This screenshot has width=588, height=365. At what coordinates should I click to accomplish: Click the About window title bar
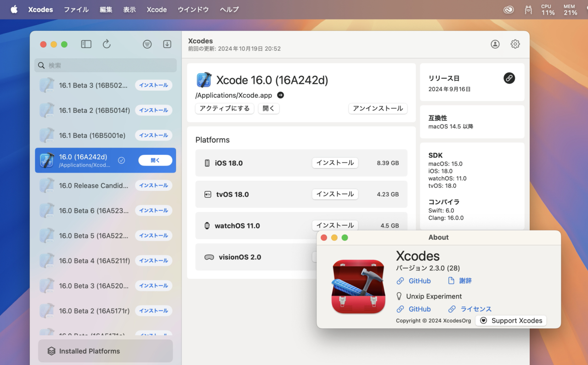(439, 237)
